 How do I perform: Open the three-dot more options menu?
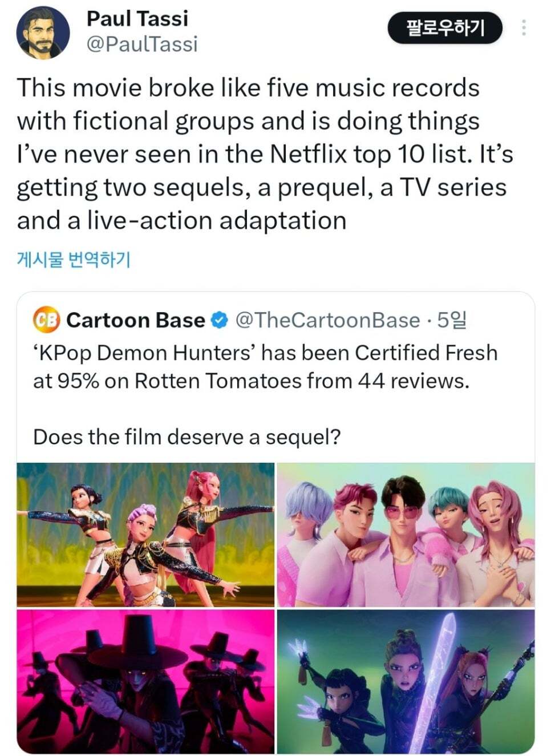tap(524, 28)
